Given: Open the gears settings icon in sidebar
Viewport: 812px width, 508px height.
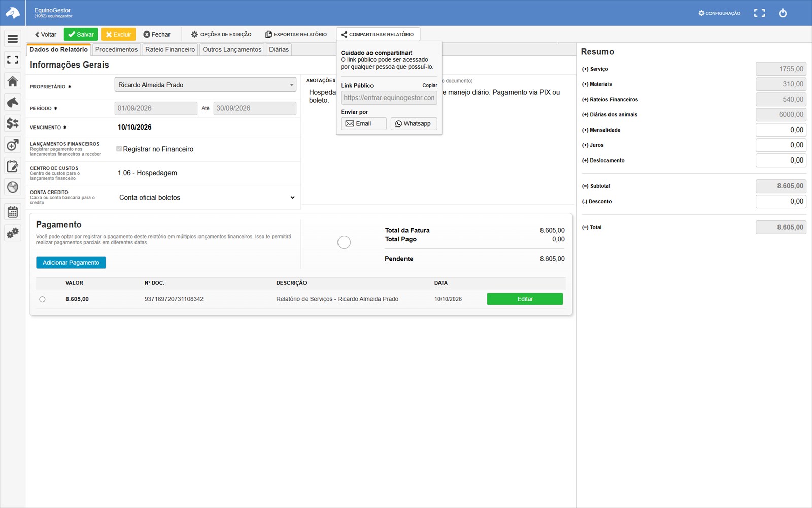Looking at the screenshot, I should coord(13,233).
